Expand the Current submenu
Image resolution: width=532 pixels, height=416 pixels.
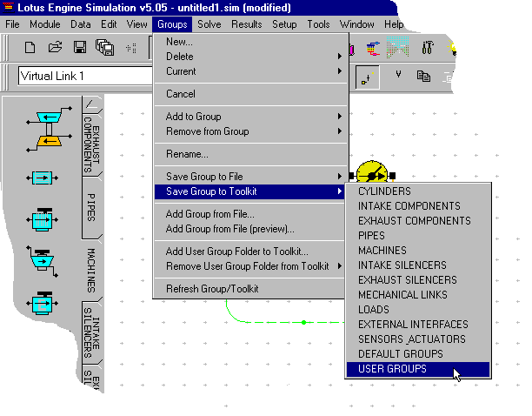[250, 71]
